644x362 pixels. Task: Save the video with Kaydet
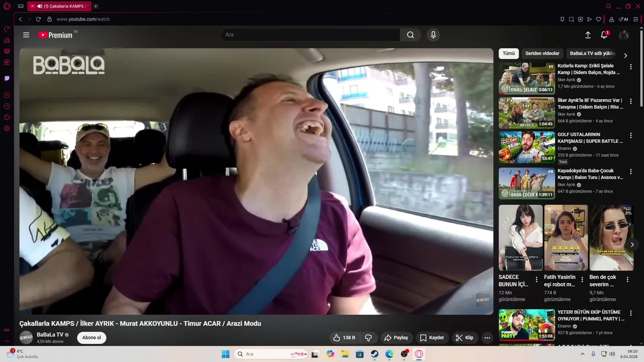point(432,338)
